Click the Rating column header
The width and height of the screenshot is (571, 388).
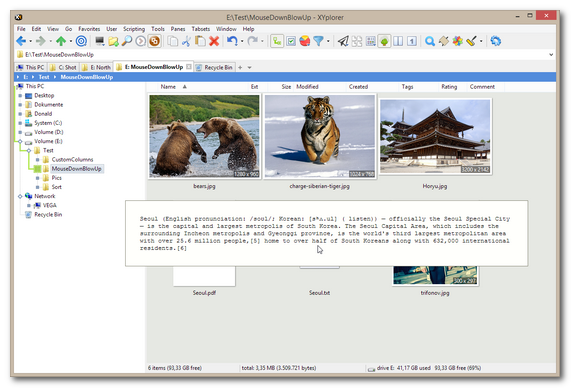[449, 87]
